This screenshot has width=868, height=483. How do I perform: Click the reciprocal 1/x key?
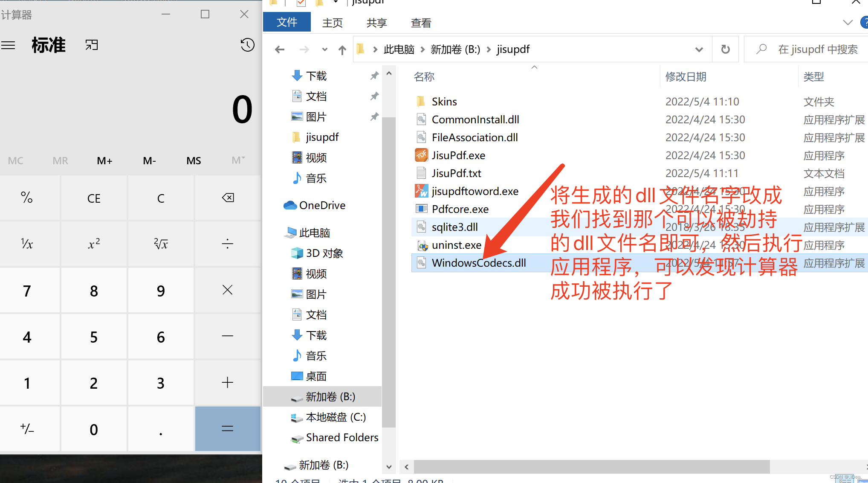point(26,244)
